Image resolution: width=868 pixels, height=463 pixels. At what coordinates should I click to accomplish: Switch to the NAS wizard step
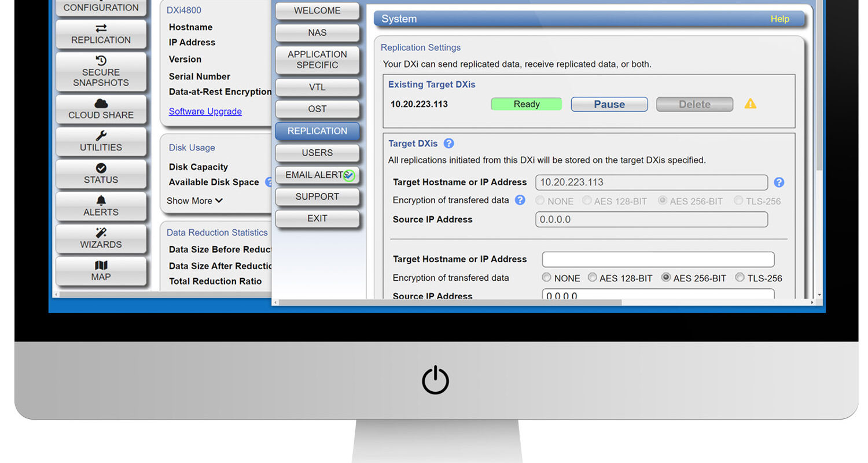point(317,32)
